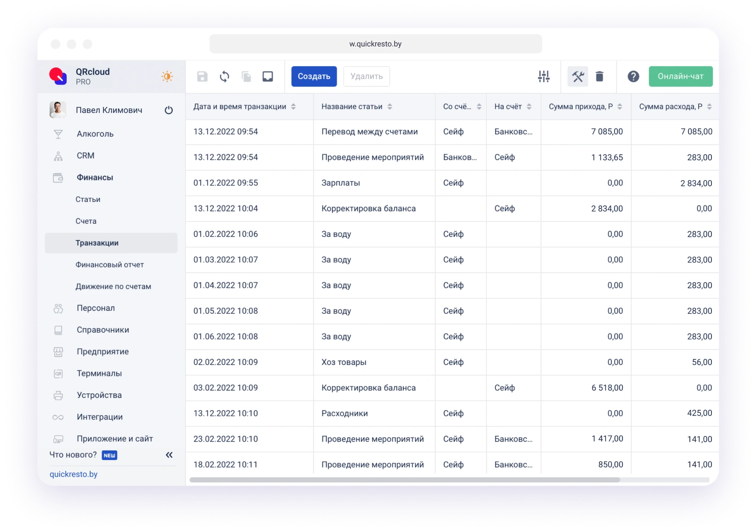
Task: Log out using the power icon
Action: click(x=169, y=110)
